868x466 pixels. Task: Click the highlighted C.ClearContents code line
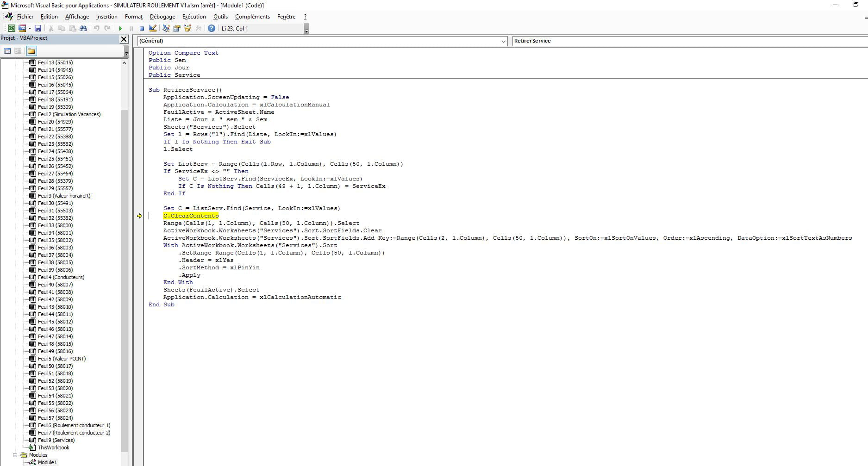pos(191,216)
